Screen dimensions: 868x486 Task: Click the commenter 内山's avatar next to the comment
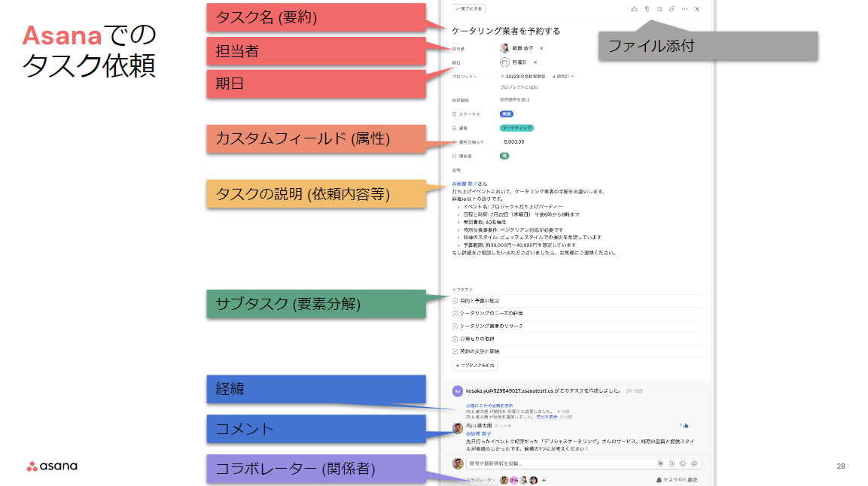click(x=458, y=428)
